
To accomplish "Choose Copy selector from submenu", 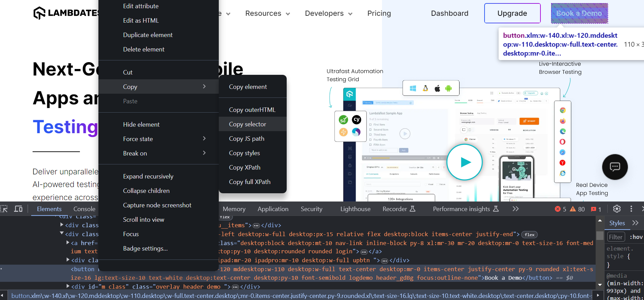I will (x=252, y=124).
